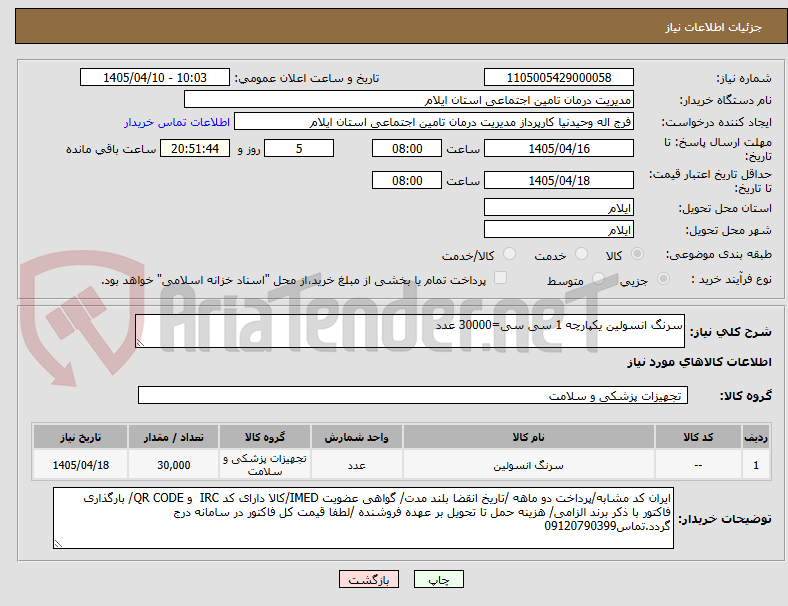The width and height of the screenshot is (788, 606).
Task: Click the need number field 1105005429000058
Action: pyautogui.click(x=559, y=77)
